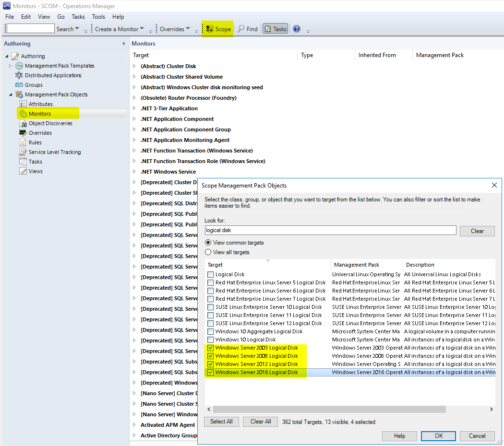Click the Distributed Applications icon
504x446 pixels.
(x=19, y=75)
